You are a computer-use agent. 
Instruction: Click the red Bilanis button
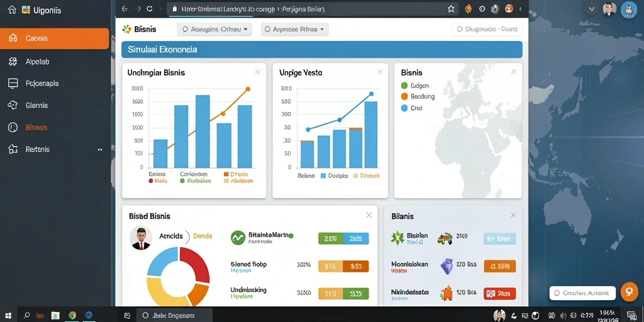click(499, 294)
